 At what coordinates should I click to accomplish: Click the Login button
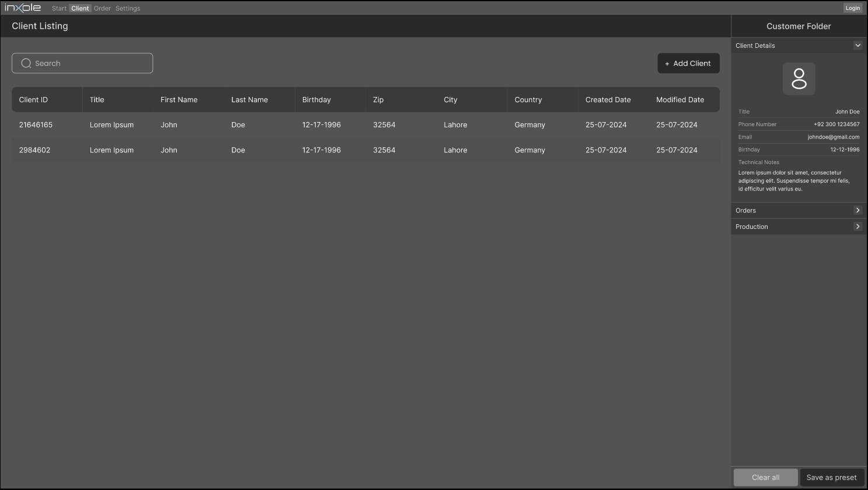coord(852,8)
